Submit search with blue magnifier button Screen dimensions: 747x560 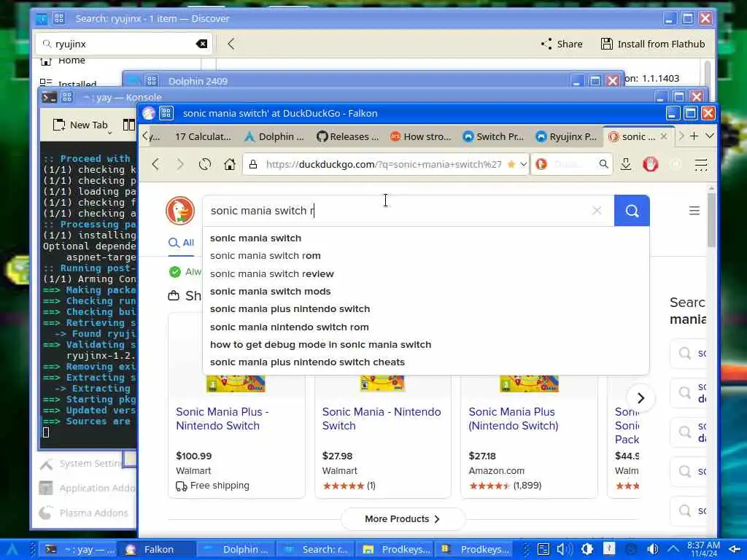(x=632, y=211)
